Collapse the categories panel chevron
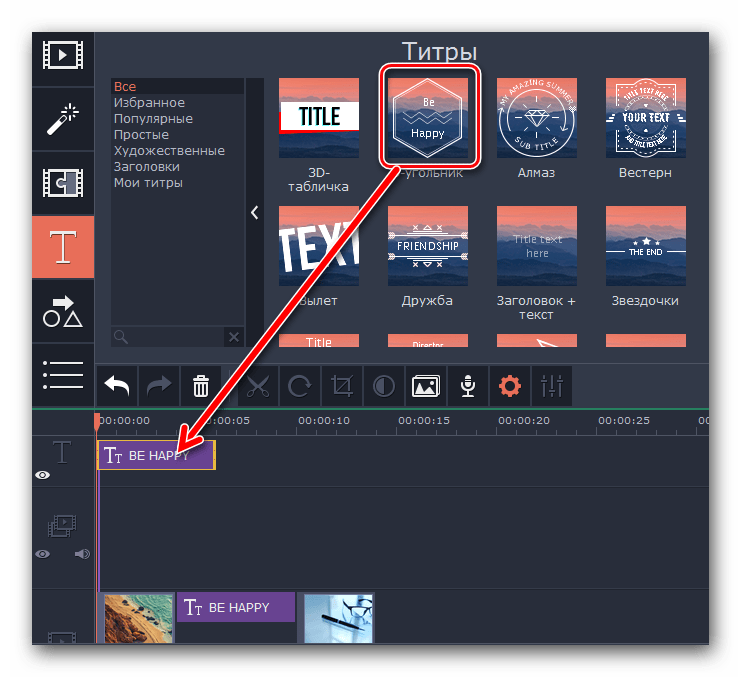The height and width of the screenshot is (677, 741). [255, 213]
